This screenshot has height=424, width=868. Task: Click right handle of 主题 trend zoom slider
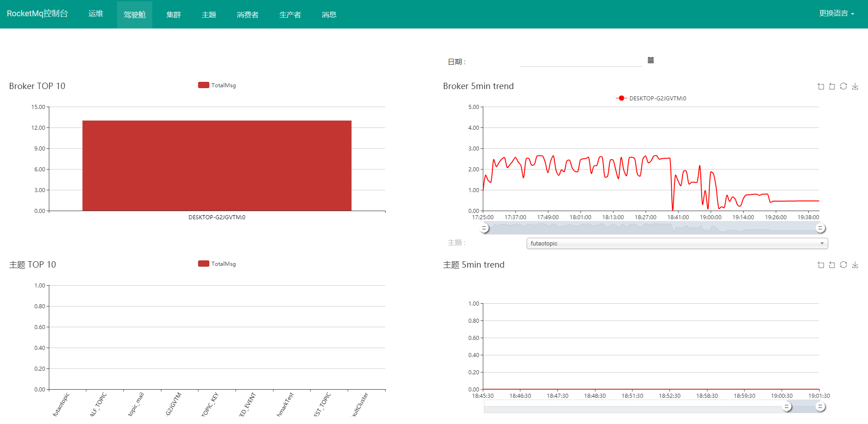click(821, 407)
